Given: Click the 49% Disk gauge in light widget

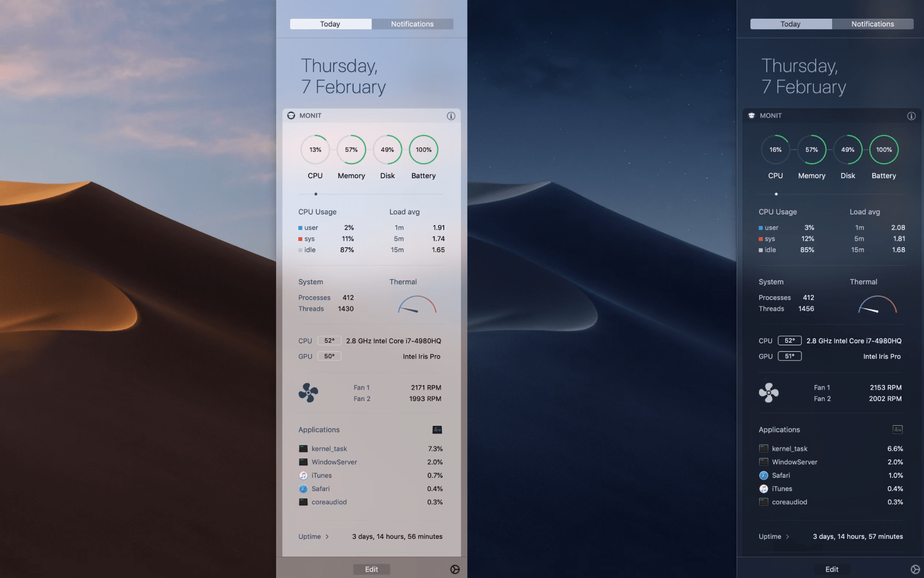Looking at the screenshot, I should [x=387, y=149].
